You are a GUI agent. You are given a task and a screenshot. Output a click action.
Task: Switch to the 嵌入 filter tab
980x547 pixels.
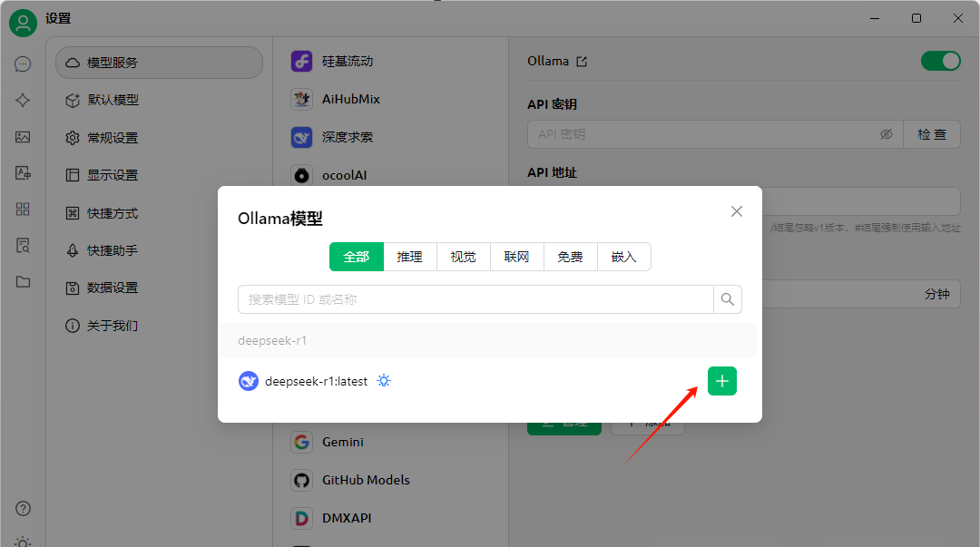click(x=623, y=257)
